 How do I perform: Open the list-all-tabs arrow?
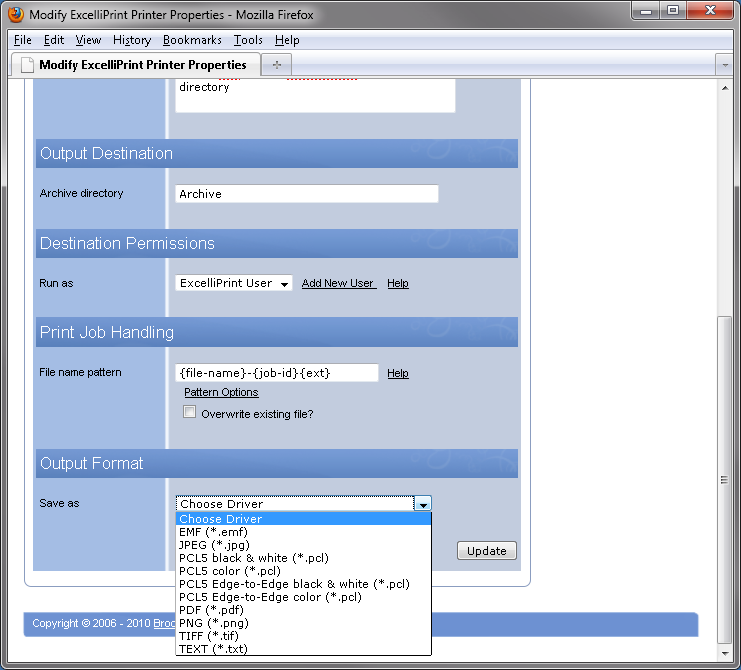pyautogui.click(x=724, y=65)
